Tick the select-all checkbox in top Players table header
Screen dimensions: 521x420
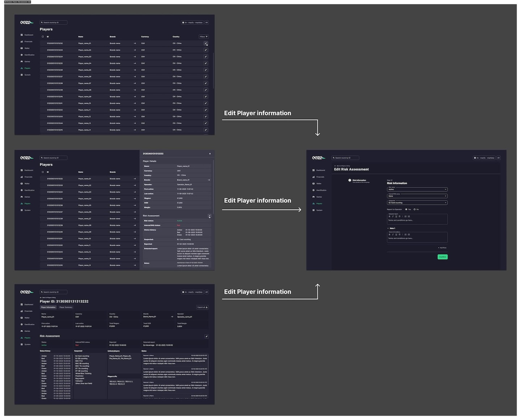43,37
